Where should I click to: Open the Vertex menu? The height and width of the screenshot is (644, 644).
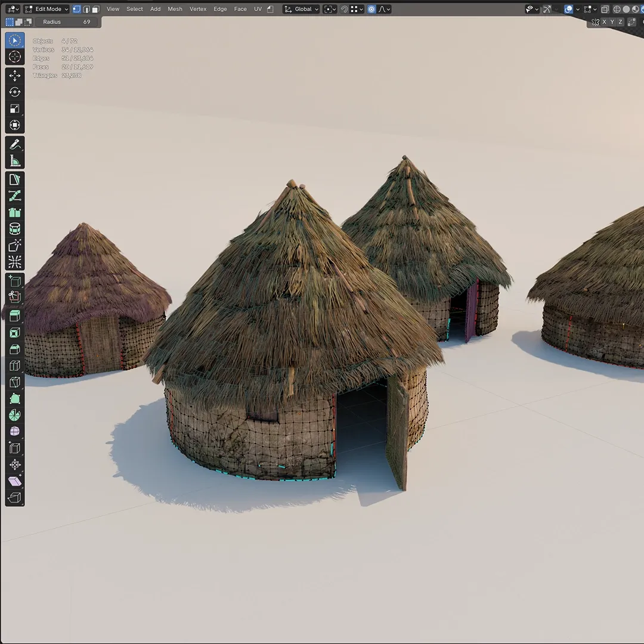[198, 9]
